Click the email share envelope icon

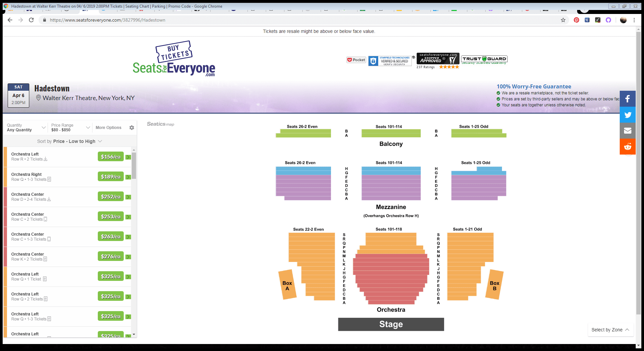click(627, 131)
